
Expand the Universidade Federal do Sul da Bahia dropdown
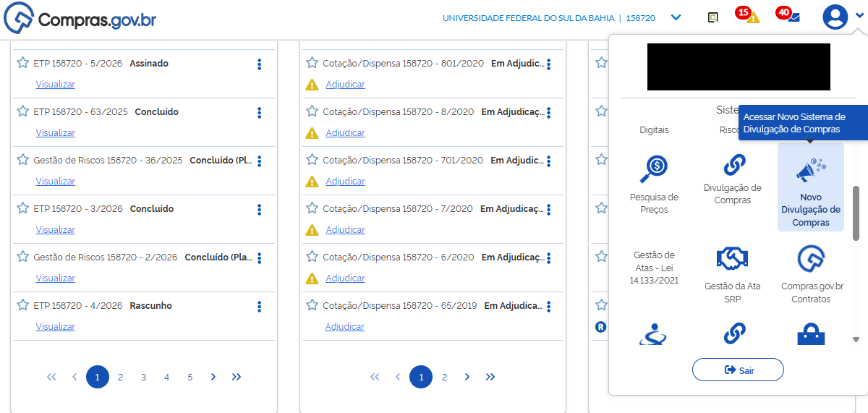[x=676, y=17]
